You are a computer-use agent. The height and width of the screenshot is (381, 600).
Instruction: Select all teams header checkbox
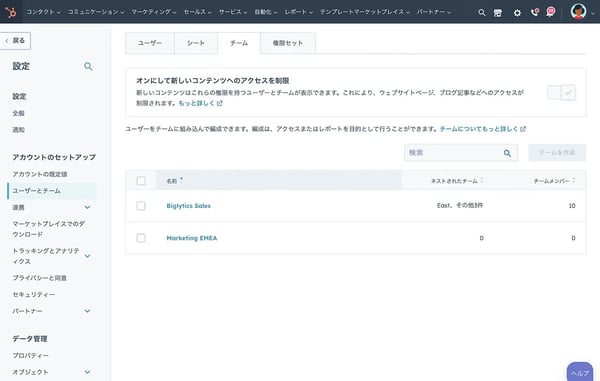click(141, 181)
